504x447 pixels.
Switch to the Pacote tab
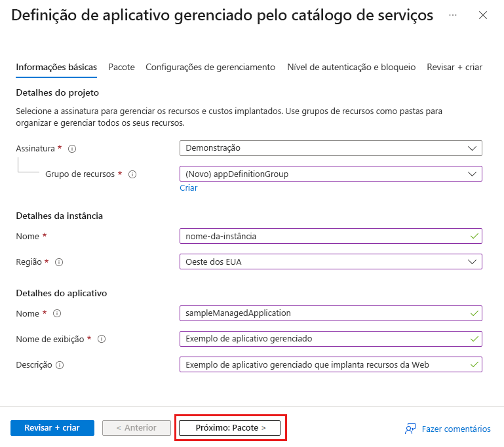click(x=121, y=67)
